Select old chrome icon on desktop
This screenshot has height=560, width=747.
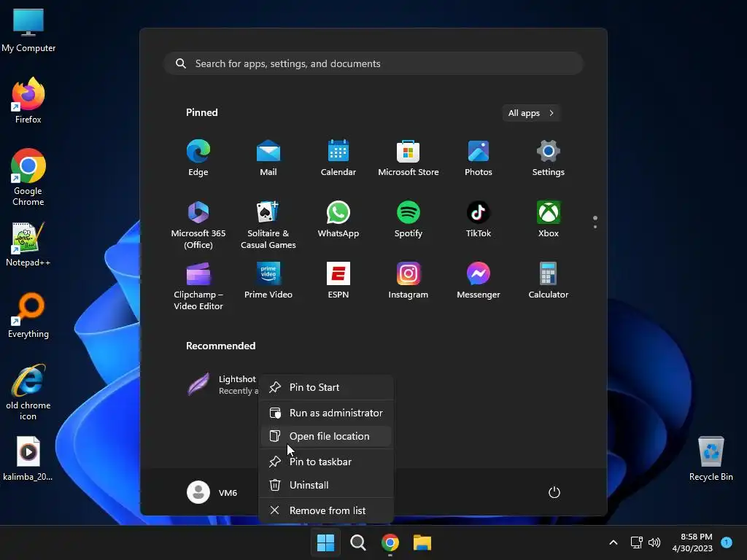click(x=28, y=392)
